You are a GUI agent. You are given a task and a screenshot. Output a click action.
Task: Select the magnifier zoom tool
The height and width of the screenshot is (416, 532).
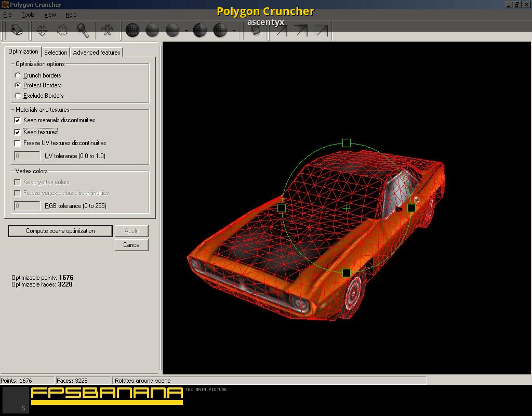(83, 30)
